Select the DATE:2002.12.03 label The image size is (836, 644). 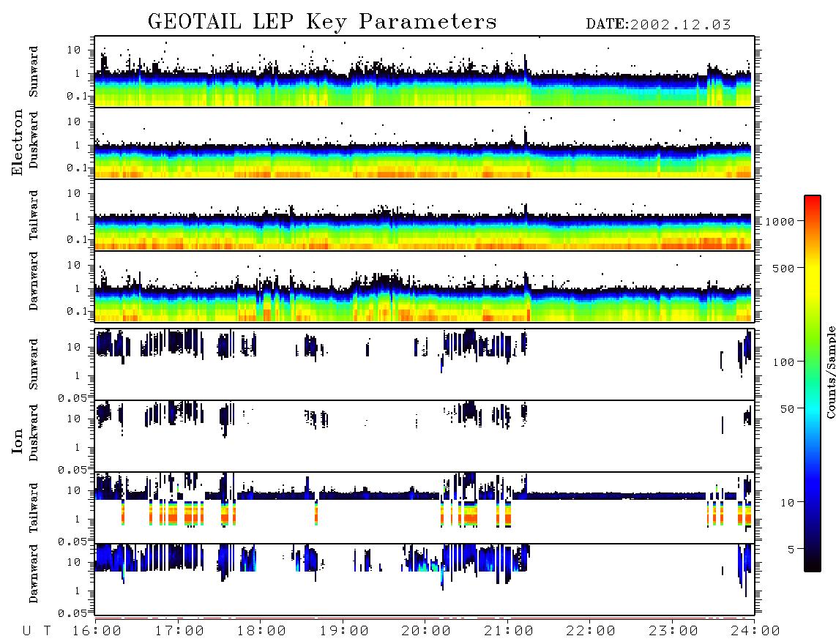pos(658,25)
